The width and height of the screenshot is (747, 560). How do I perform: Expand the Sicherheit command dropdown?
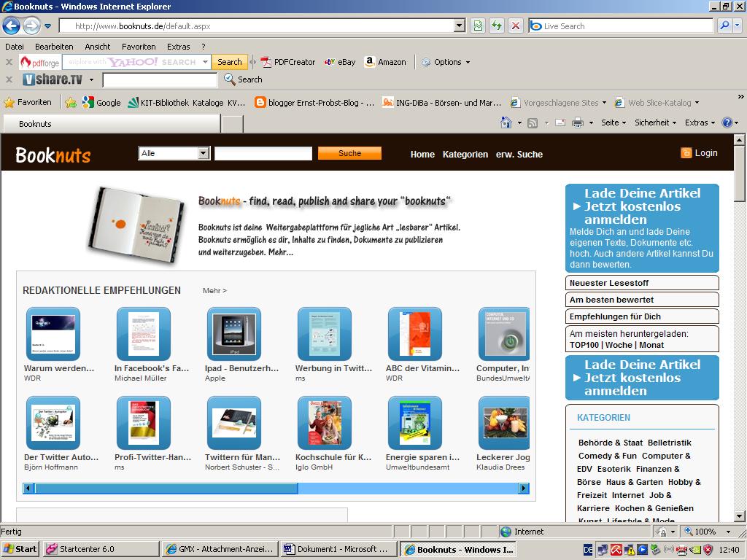coord(656,122)
